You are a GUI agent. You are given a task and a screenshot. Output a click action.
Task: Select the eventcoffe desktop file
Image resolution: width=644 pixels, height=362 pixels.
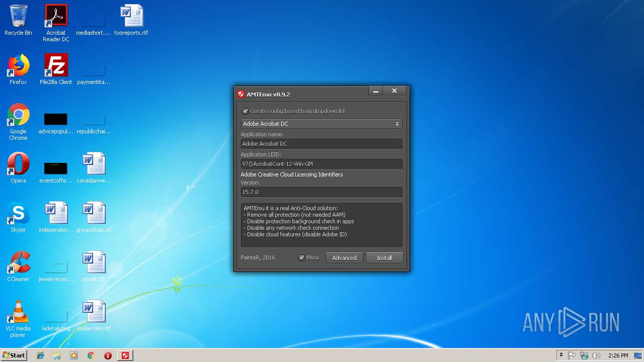click(x=56, y=171)
